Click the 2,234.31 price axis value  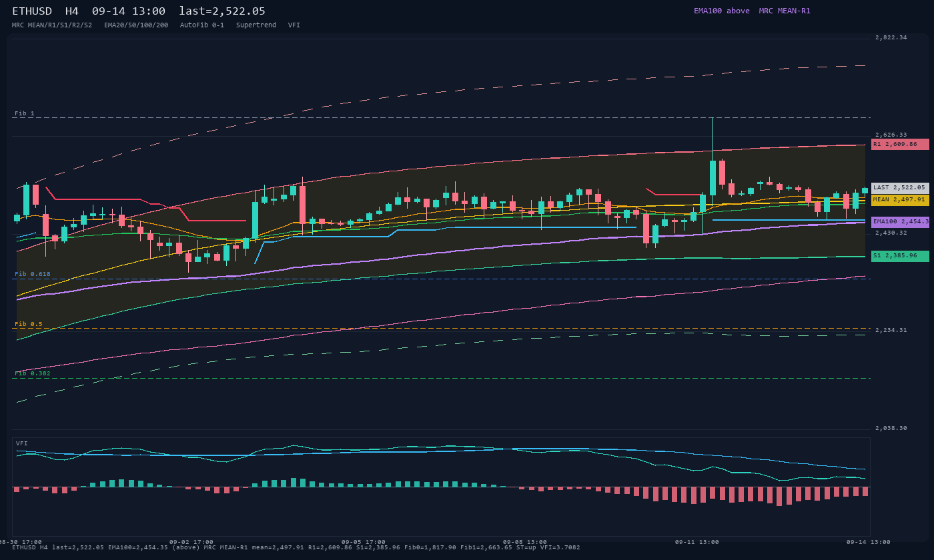891,330
